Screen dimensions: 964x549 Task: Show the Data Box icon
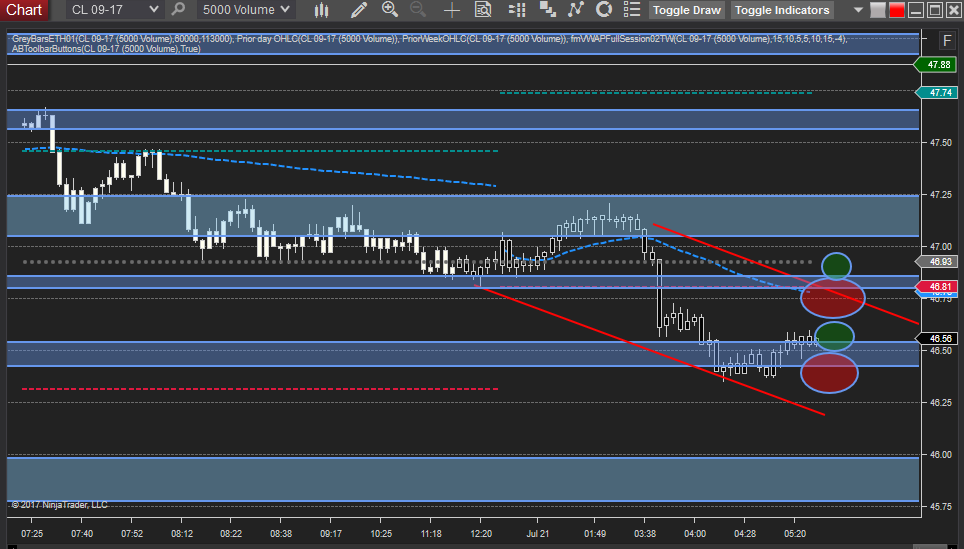(x=483, y=10)
